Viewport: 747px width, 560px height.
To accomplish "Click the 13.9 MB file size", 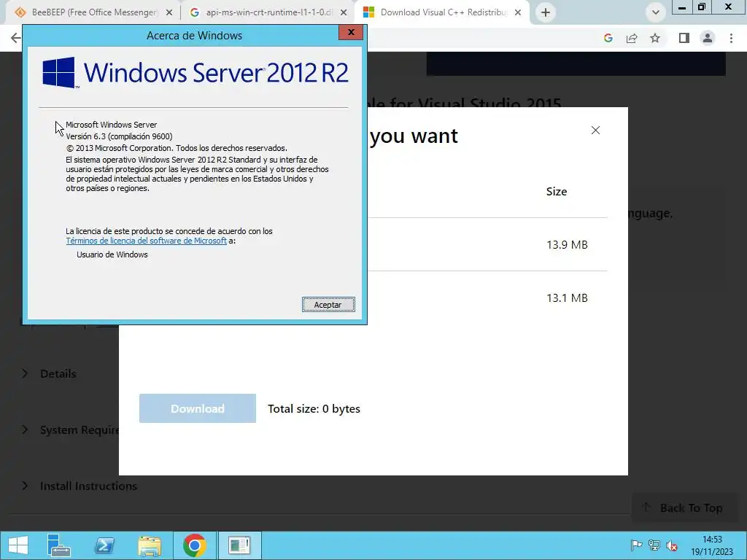I will tap(567, 245).
